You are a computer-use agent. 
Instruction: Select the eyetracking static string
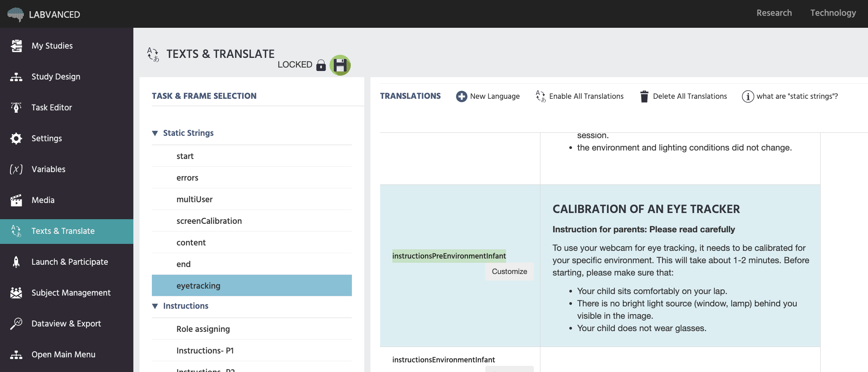[198, 286]
